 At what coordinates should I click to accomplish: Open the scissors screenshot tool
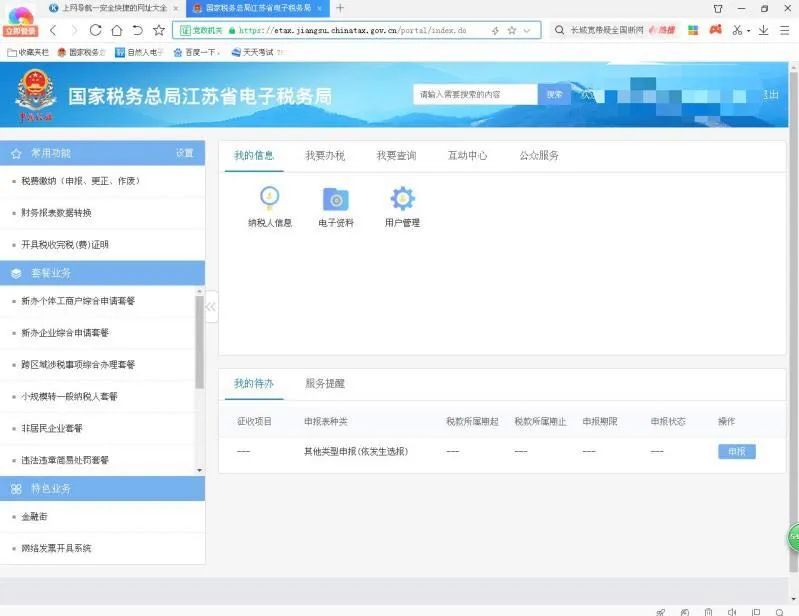click(x=737, y=30)
